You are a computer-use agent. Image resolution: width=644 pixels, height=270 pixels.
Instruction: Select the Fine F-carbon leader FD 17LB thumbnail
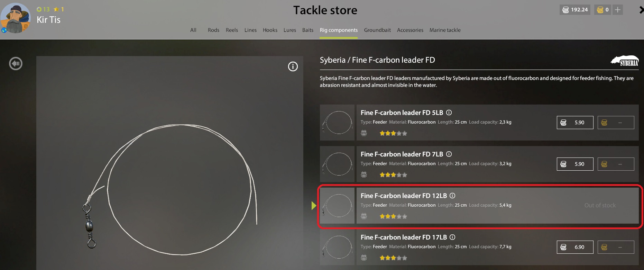pyautogui.click(x=337, y=247)
